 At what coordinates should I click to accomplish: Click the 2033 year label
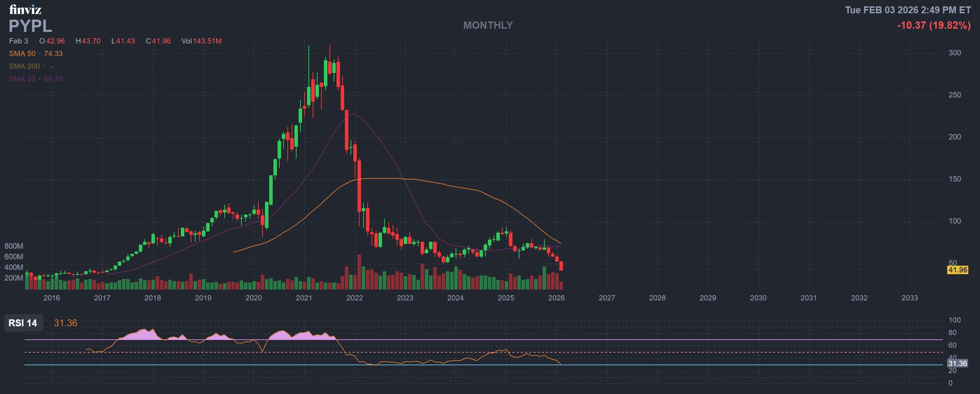[x=910, y=298]
